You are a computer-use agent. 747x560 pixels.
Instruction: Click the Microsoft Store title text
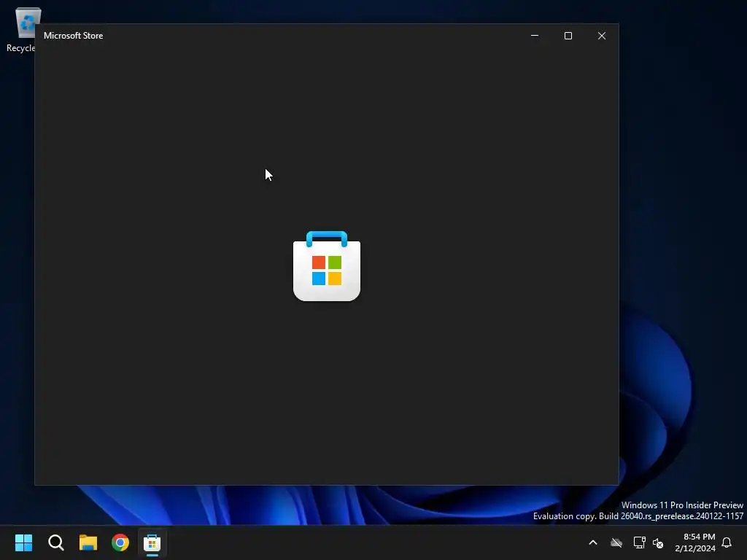74,36
